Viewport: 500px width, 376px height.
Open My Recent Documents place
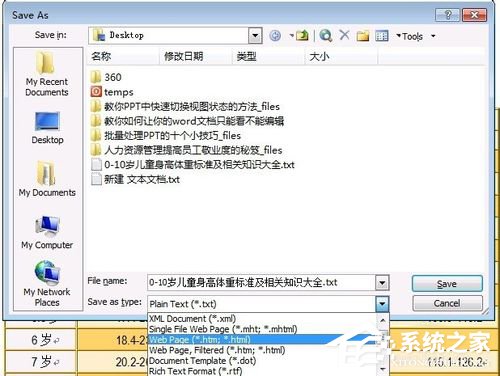tap(47, 74)
